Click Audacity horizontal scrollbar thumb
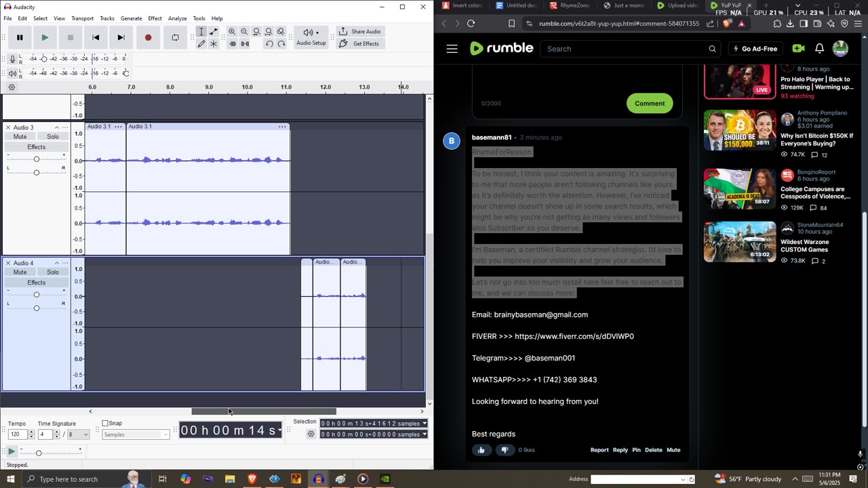This screenshot has width=868, height=488. pyautogui.click(x=264, y=411)
